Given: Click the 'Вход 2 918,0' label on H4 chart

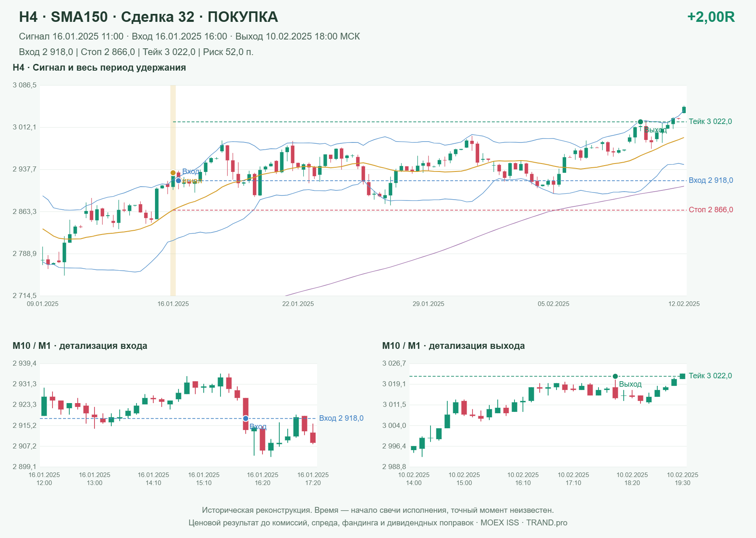Looking at the screenshot, I should click(x=711, y=180).
